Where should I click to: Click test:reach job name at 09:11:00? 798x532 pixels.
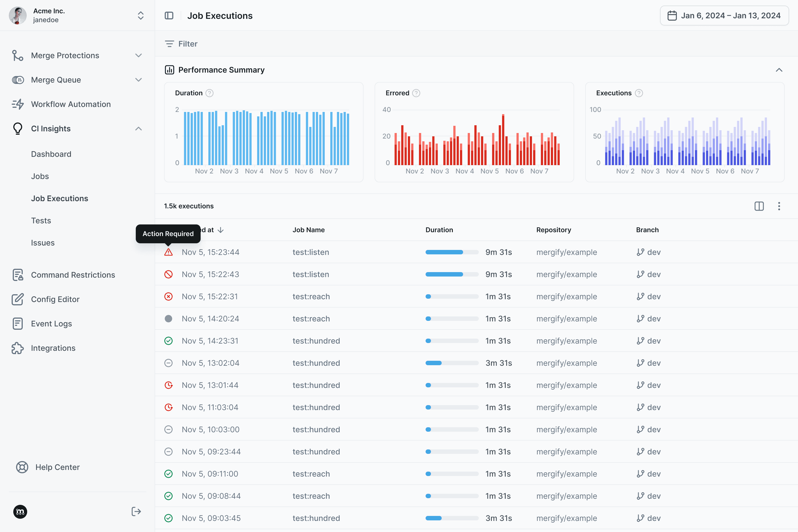pyautogui.click(x=311, y=474)
